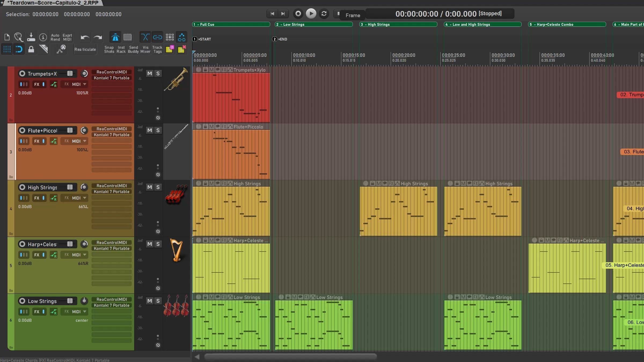Open the project info icon
This screenshot has height=362, width=644.
tap(43, 37)
